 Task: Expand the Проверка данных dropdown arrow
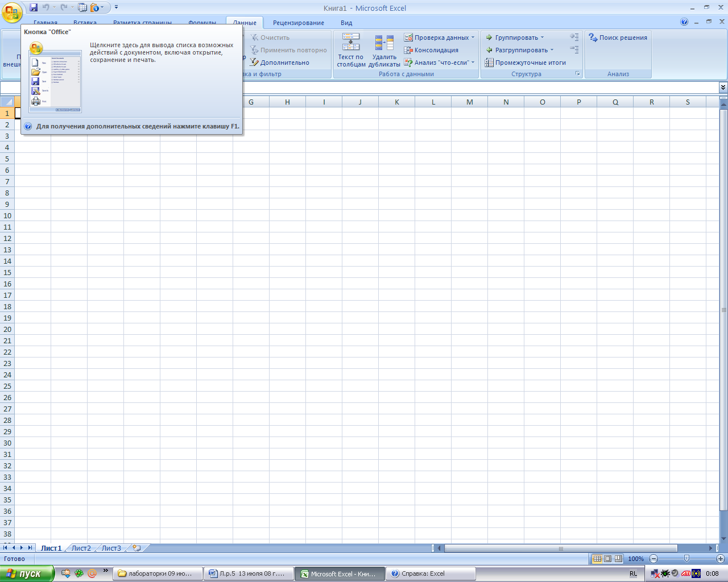[x=473, y=38]
